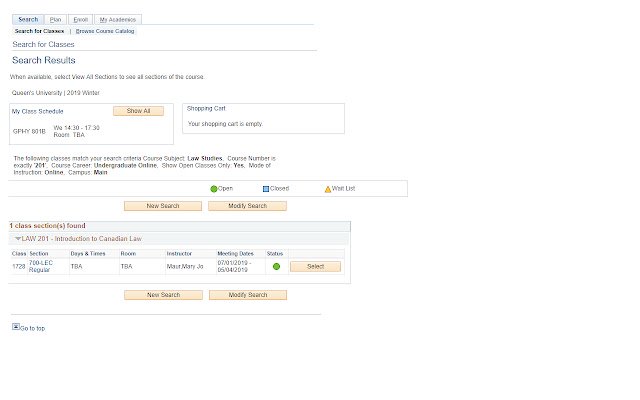640x400 pixels.
Task: Switch to the Enroll tab
Action: [x=80, y=20]
